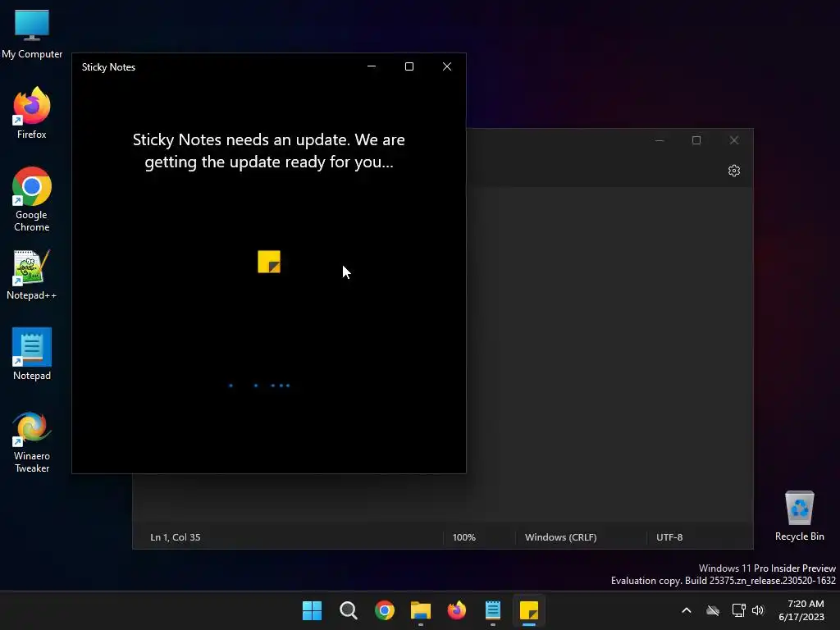Launch Firefox from desktop shortcut
Screen dimensions: 840x630
[x=32, y=113]
